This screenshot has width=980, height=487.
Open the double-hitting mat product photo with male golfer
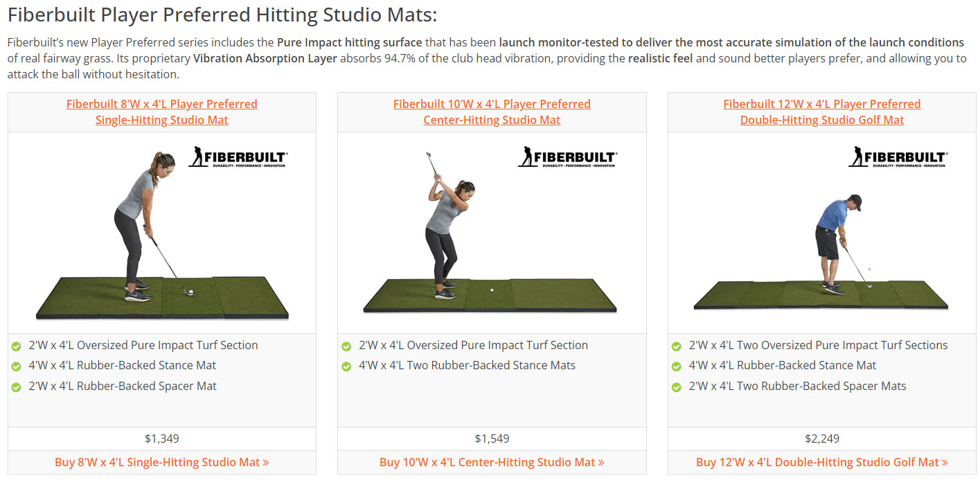pos(821,233)
